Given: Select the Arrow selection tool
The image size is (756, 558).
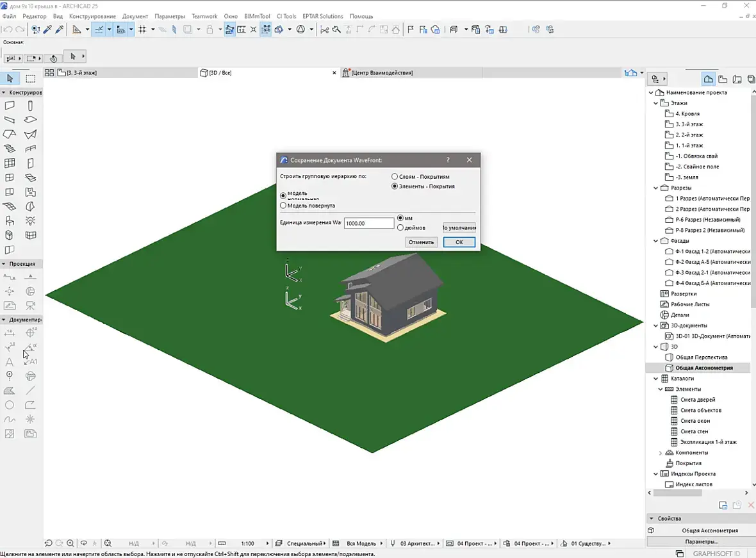Looking at the screenshot, I should point(10,79).
